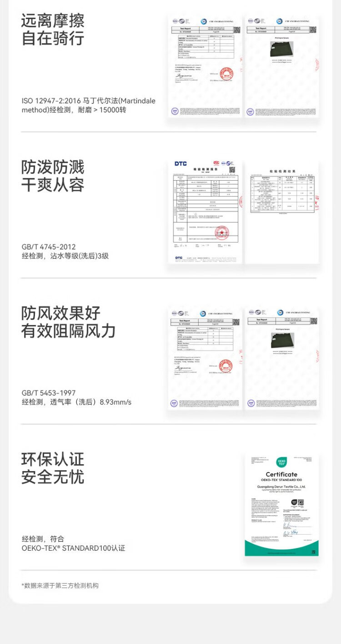Click the 'GB/T 4745-2012' standard text
This screenshot has width=341, height=644.
(49, 247)
